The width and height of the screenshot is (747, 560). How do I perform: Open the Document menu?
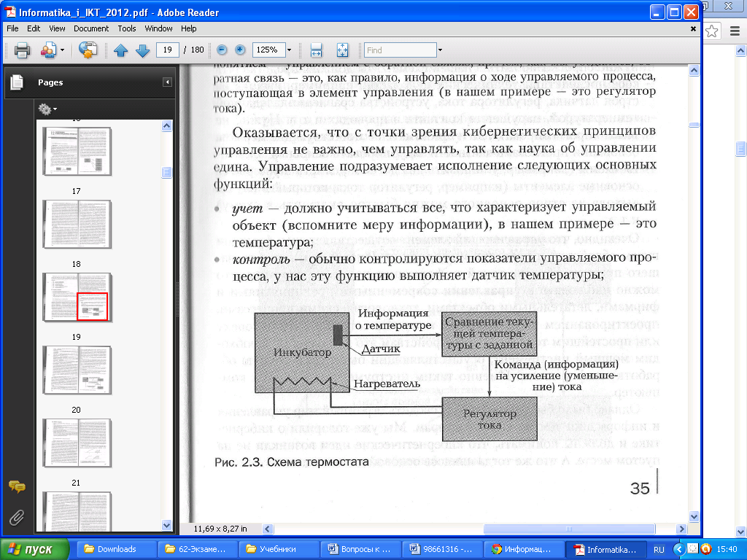click(x=91, y=28)
